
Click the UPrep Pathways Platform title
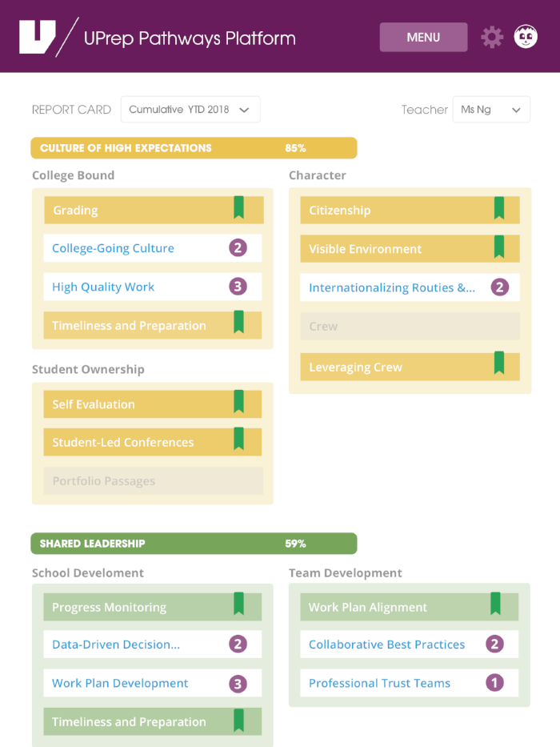click(190, 38)
